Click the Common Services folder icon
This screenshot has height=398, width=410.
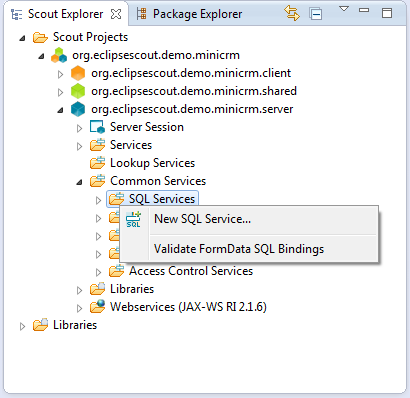97,181
